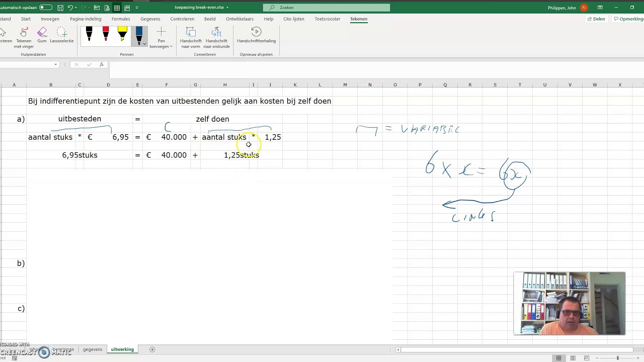This screenshot has width=644, height=362.
Task: Select the Tekenen tab
Action: (359, 19)
